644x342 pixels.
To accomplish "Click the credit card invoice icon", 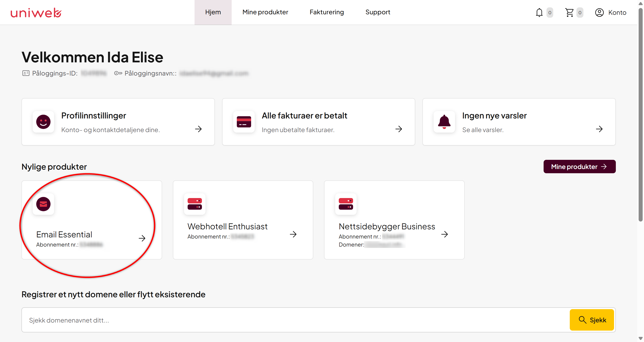I will (244, 122).
